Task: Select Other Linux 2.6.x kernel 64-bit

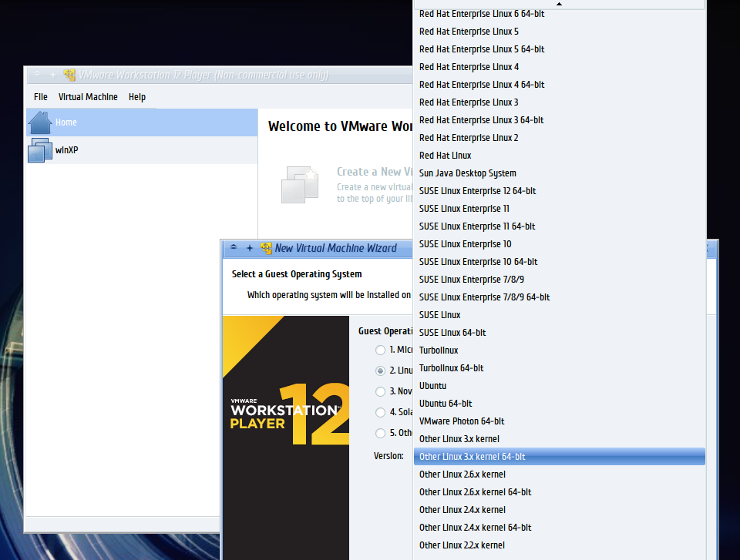Action: 560,492
